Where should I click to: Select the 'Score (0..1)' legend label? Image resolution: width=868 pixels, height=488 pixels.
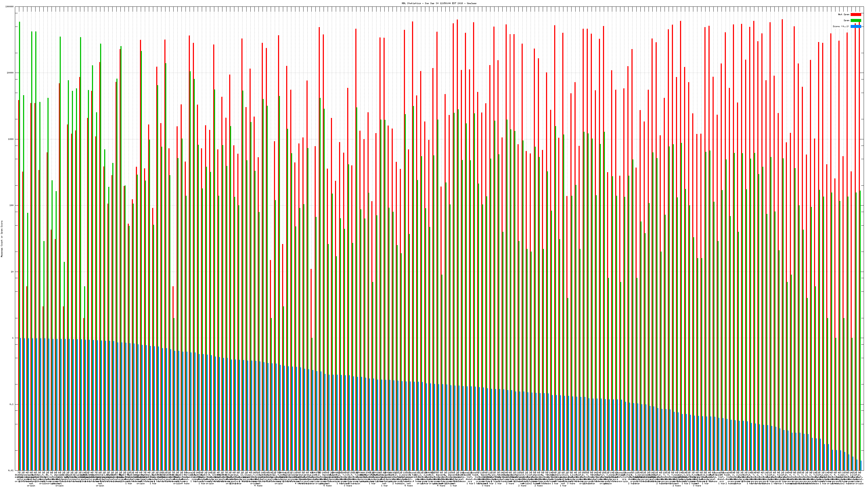coord(841,26)
